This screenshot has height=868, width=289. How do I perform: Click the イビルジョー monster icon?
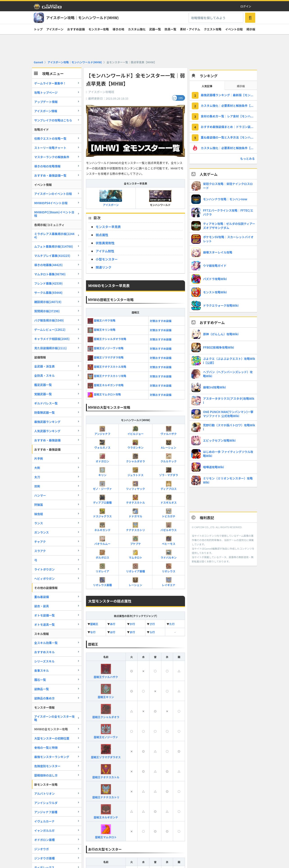135,429
